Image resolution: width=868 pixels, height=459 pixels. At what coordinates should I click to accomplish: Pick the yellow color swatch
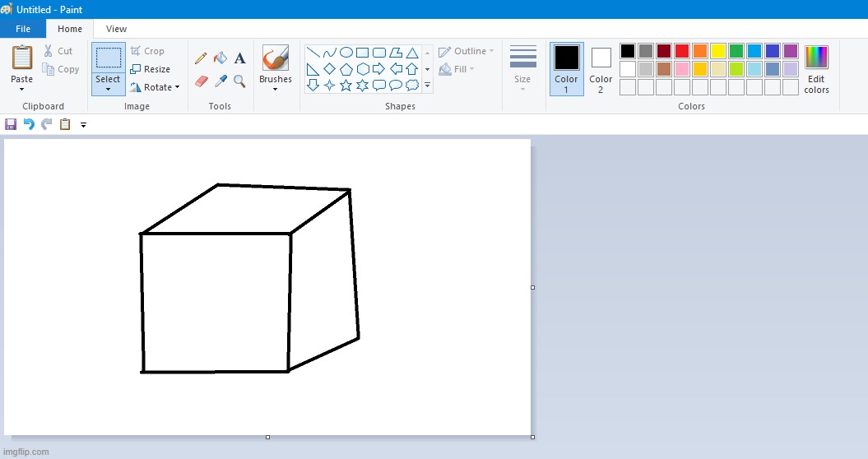(718, 51)
